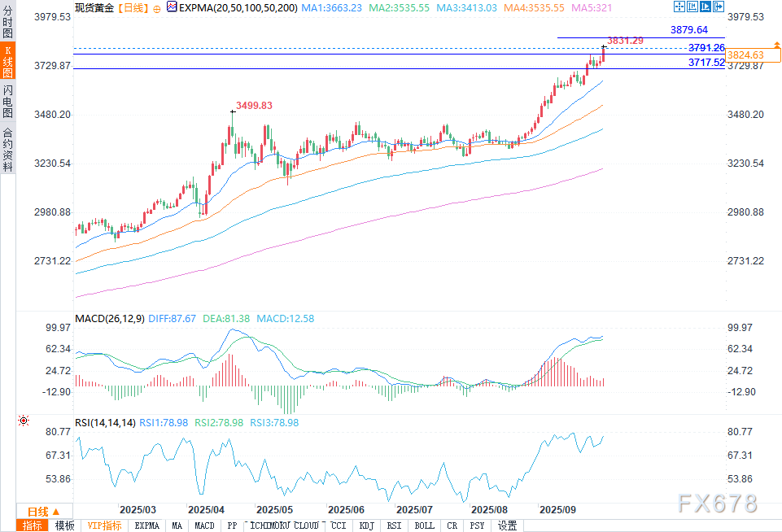The height and width of the screenshot is (532, 782).
Task: Apply the MACD indicator from bottom bar
Action: tap(205, 525)
